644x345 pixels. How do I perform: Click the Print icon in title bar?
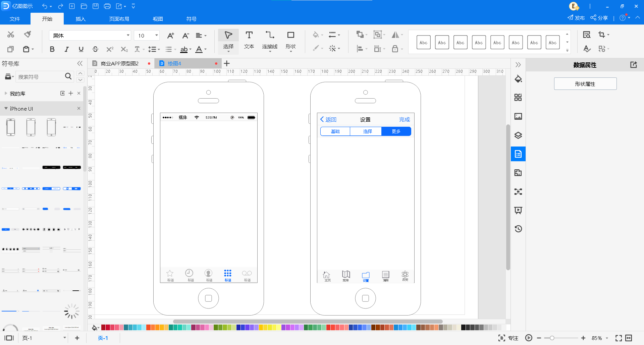pos(107,6)
